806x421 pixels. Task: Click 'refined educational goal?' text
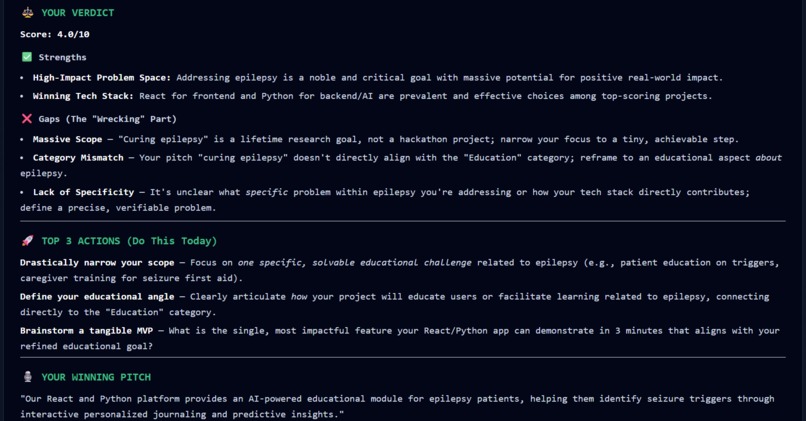pyautogui.click(x=86, y=346)
